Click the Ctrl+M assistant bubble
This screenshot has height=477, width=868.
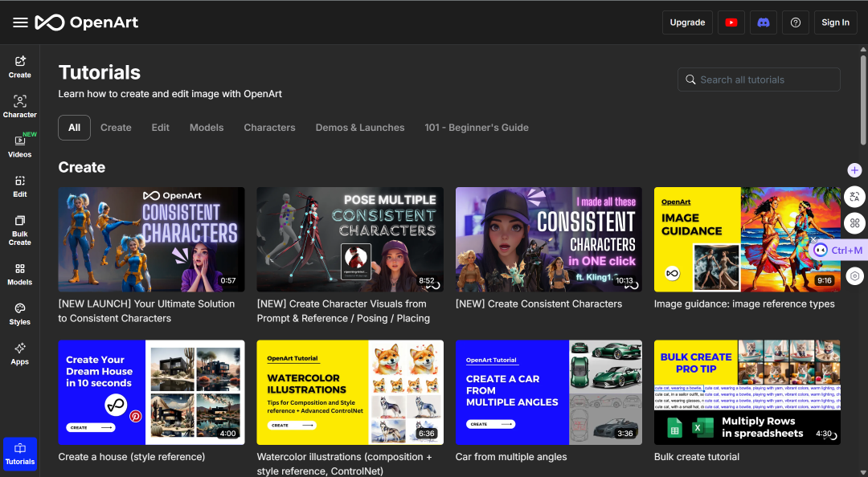838,250
